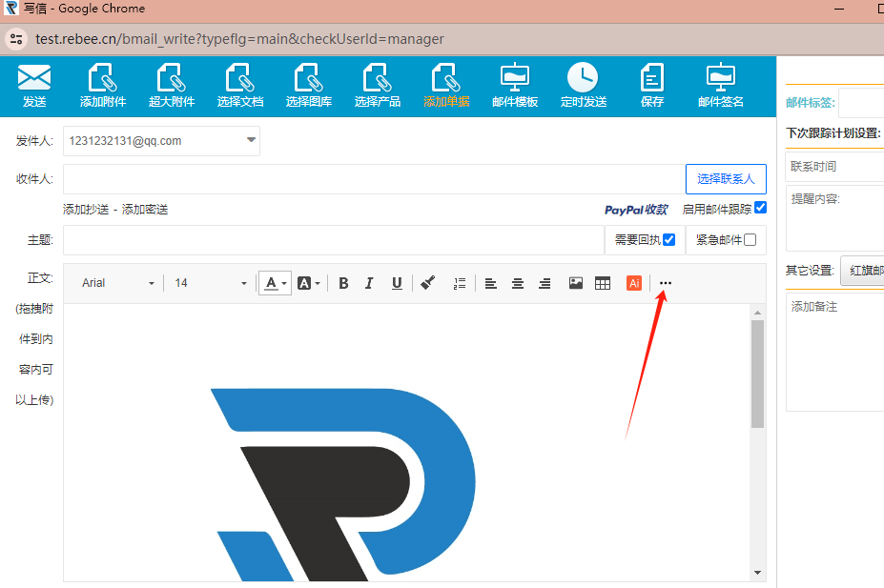Show more editor tools (three dots)
The height and width of the screenshot is (588, 884).
coord(666,283)
